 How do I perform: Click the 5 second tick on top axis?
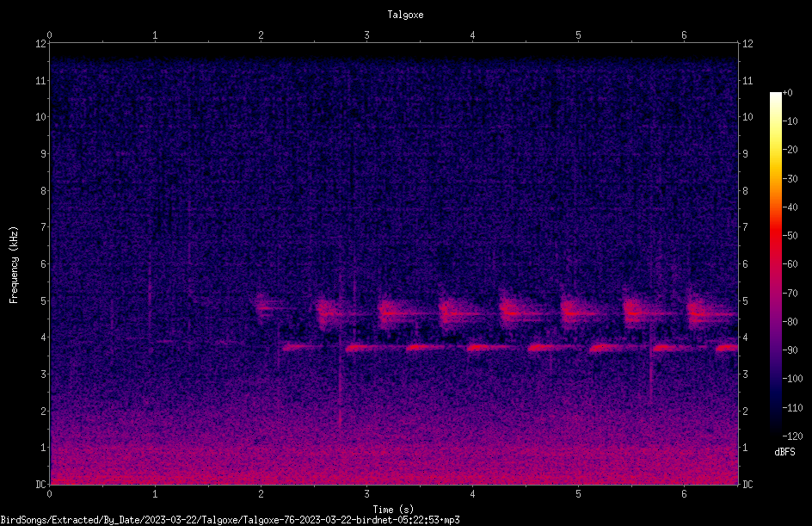(578, 35)
